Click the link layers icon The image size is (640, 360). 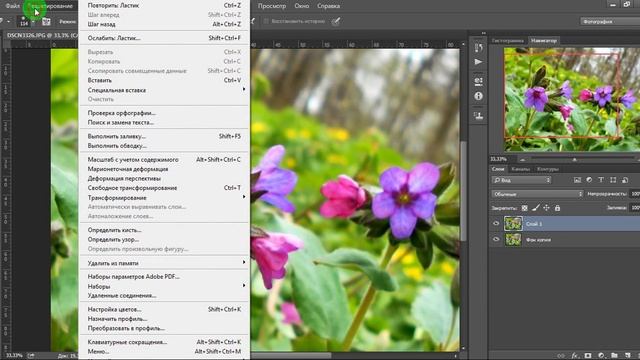(561, 356)
